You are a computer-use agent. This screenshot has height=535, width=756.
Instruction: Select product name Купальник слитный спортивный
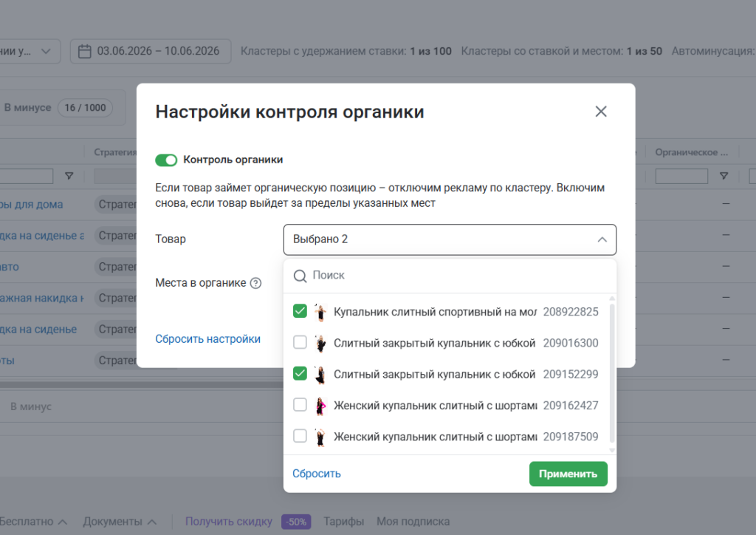click(435, 312)
